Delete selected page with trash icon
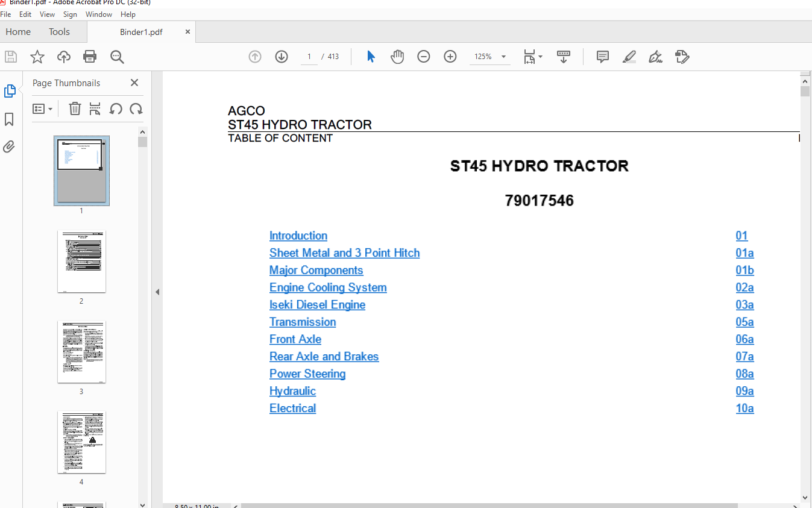Viewport: 812px width, 508px height. point(75,108)
